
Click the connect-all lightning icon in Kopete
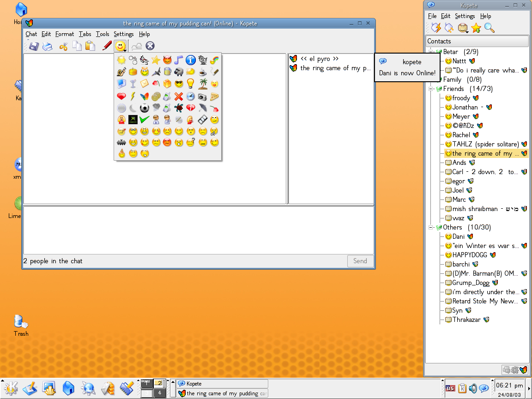pos(435,28)
